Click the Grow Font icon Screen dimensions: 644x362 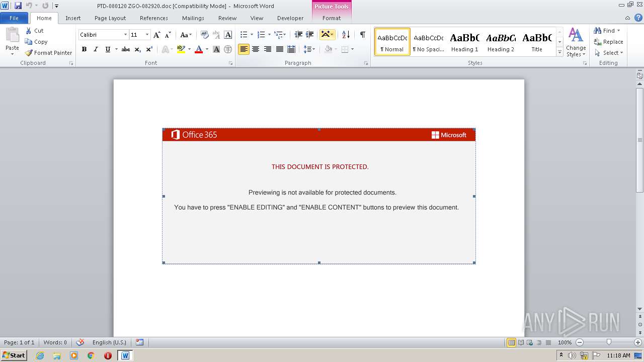157,35
